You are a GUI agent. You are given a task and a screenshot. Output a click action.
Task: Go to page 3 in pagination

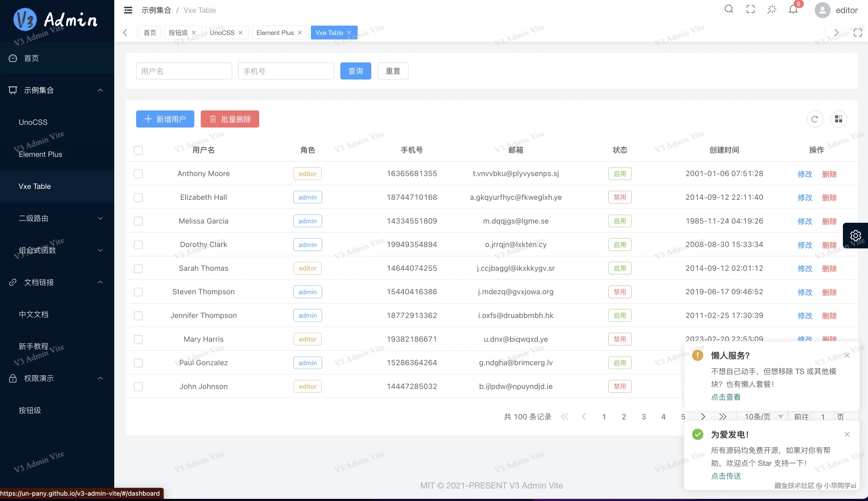click(643, 417)
